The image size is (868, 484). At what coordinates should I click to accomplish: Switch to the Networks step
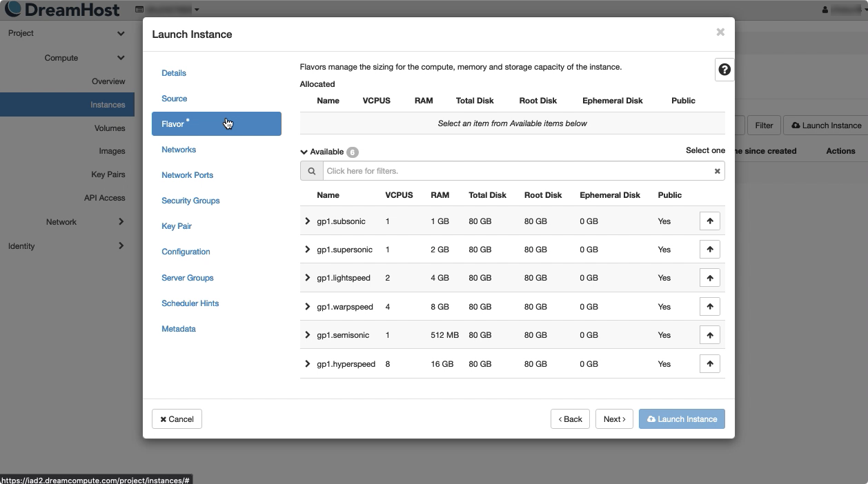point(179,150)
